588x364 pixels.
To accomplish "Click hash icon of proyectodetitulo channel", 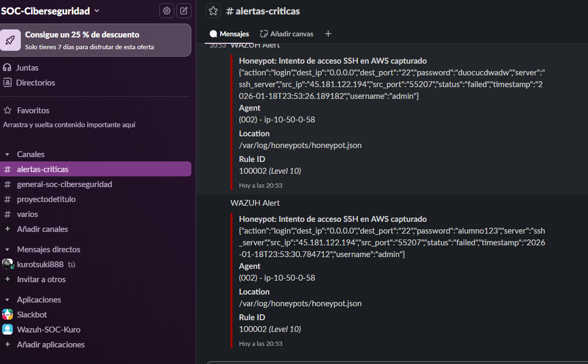I will pyautogui.click(x=7, y=199).
